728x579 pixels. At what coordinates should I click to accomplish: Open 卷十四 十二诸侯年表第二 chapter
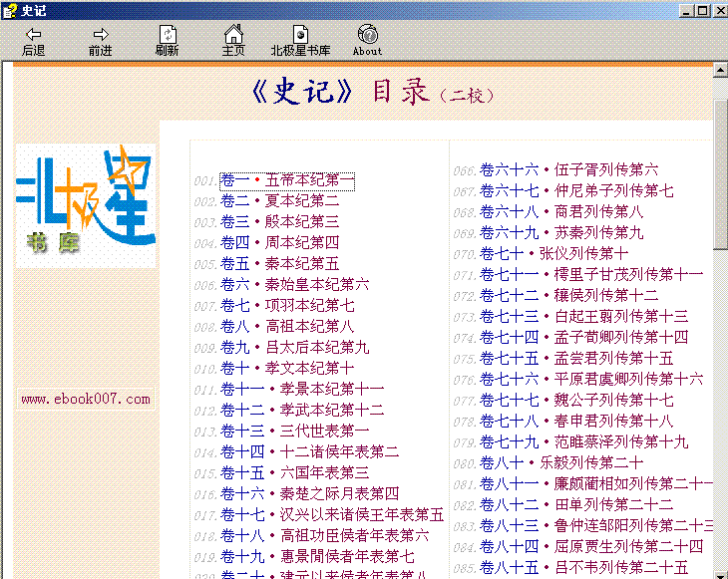coord(309,451)
